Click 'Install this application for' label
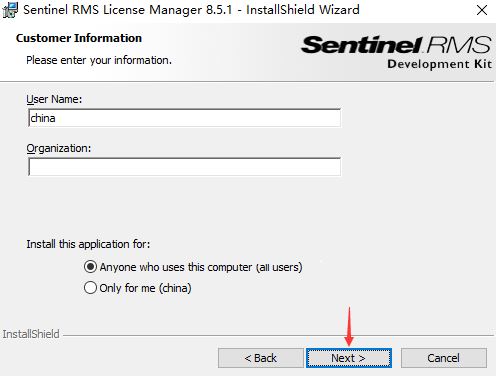 [88, 244]
